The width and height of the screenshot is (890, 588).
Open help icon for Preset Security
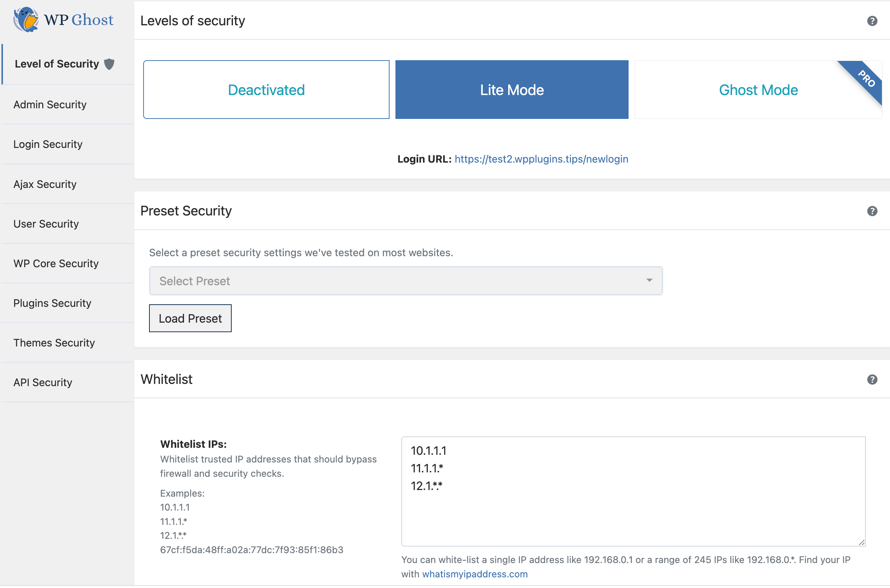(872, 211)
